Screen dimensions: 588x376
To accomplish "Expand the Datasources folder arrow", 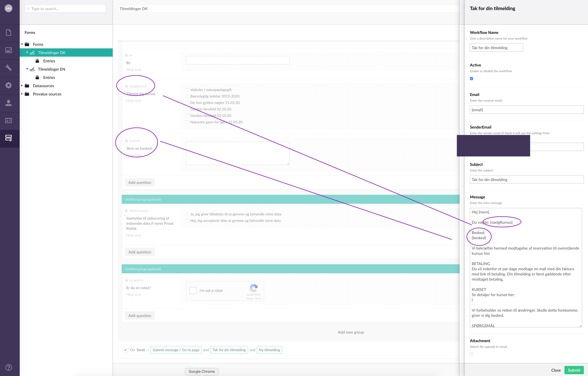I will pos(22,86).
